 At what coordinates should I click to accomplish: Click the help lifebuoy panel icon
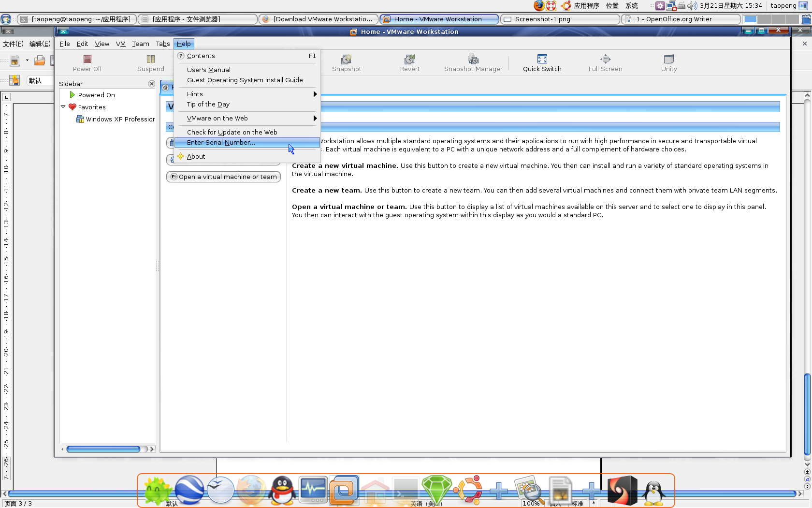551,6
